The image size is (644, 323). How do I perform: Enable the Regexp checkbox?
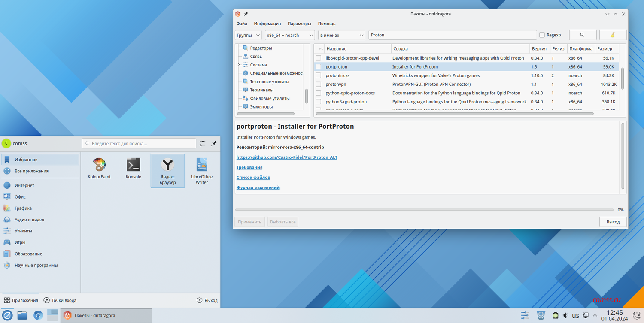click(542, 35)
